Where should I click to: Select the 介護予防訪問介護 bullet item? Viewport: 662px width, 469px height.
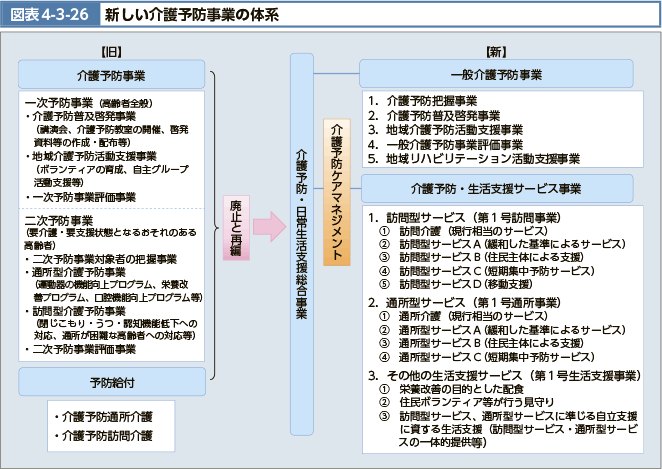pyautogui.click(x=105, y=435)
